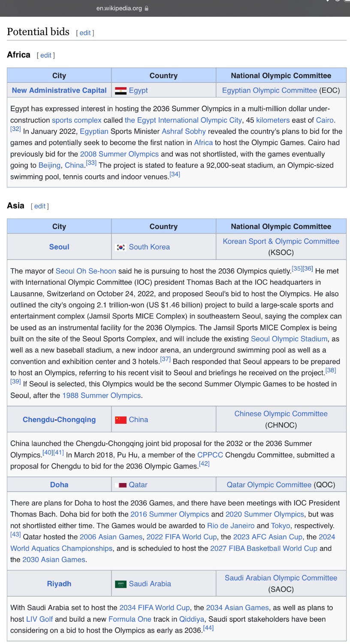Image resolution: width=350 pixels, height=644 pixels.
Task: Open the Africa link in Egypt paragraph
Action: 203,143
